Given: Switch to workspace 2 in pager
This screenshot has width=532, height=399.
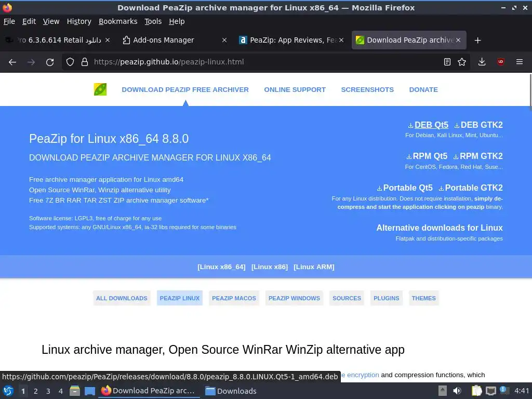Looking at the screenshot, I should 36,391.
